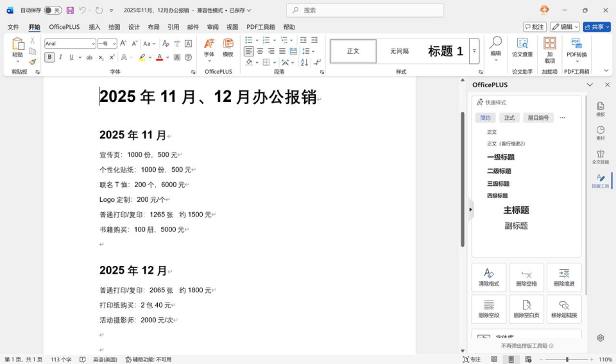Expand the styles gallery more arrow

click(474, 51)
